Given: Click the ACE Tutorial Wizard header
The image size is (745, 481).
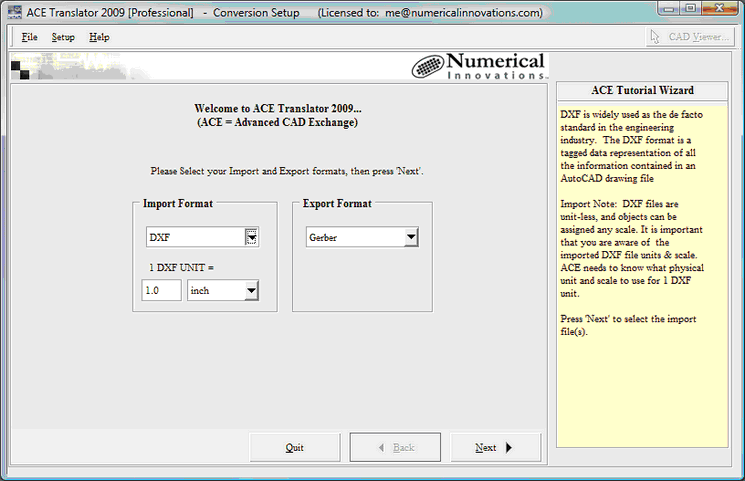Looking at the screenshot, I should tap(642, 90).
